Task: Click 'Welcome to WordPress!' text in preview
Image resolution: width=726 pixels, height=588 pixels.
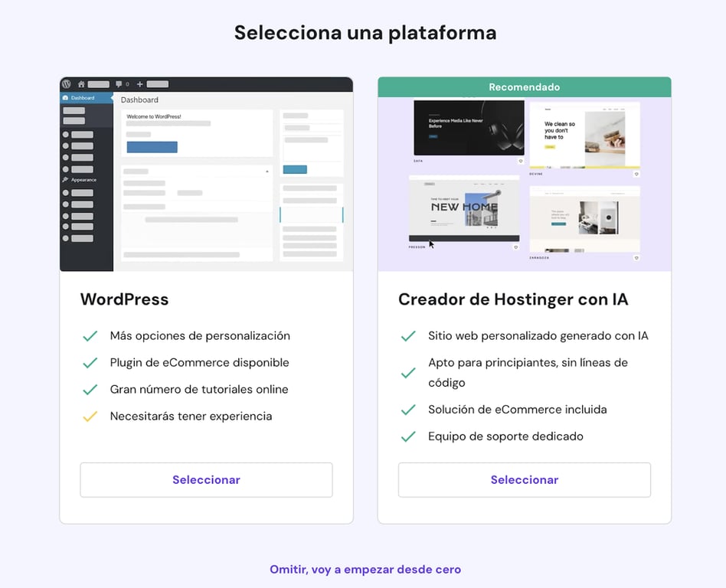Action: point(154,116)
